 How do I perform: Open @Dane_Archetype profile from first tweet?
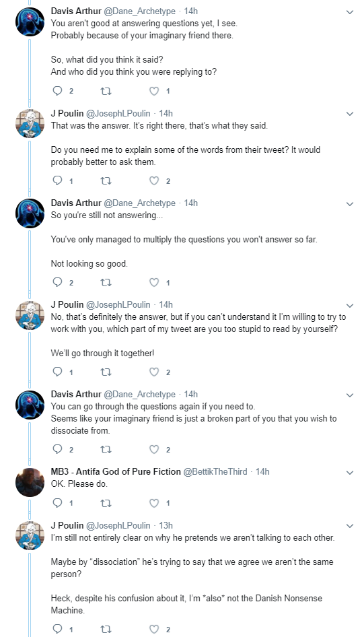(x=139, y=11)
